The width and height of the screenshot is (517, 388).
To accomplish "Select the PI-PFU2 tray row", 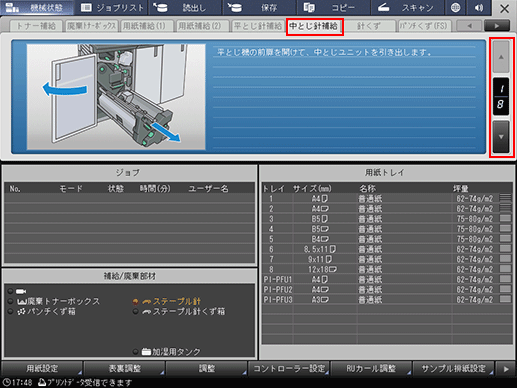I will [387, 289].
